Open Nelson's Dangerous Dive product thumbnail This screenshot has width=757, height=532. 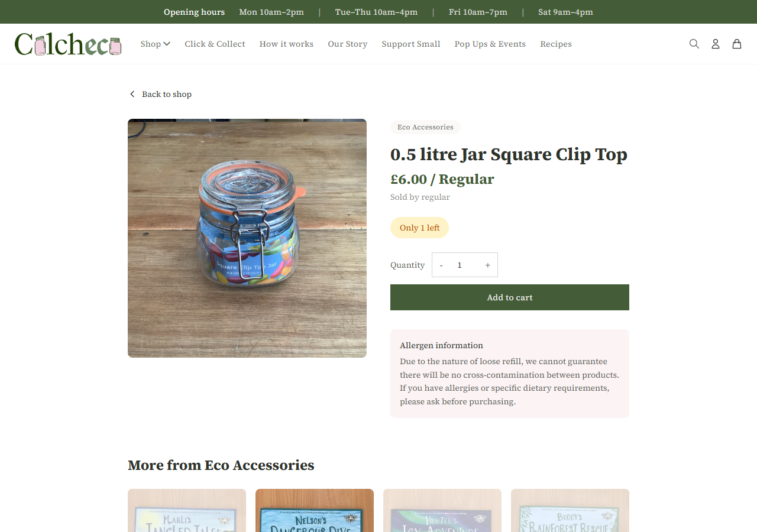click(315, 511)
